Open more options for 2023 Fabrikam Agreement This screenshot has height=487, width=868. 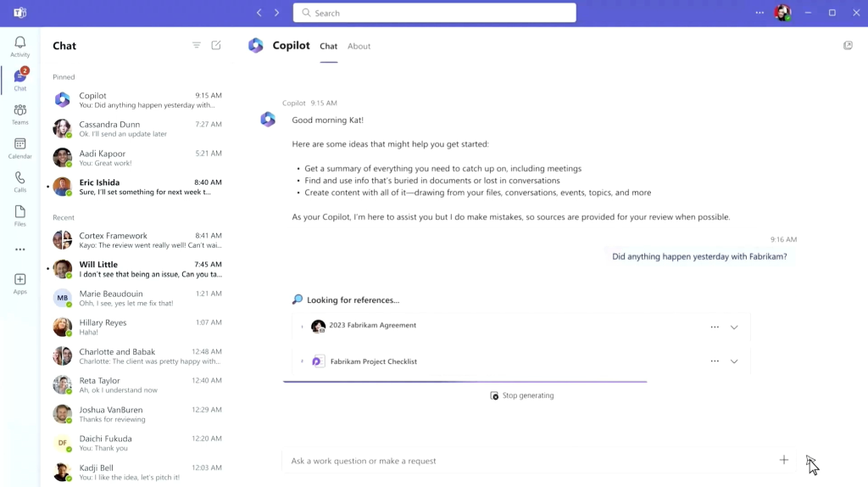(715, 327)
